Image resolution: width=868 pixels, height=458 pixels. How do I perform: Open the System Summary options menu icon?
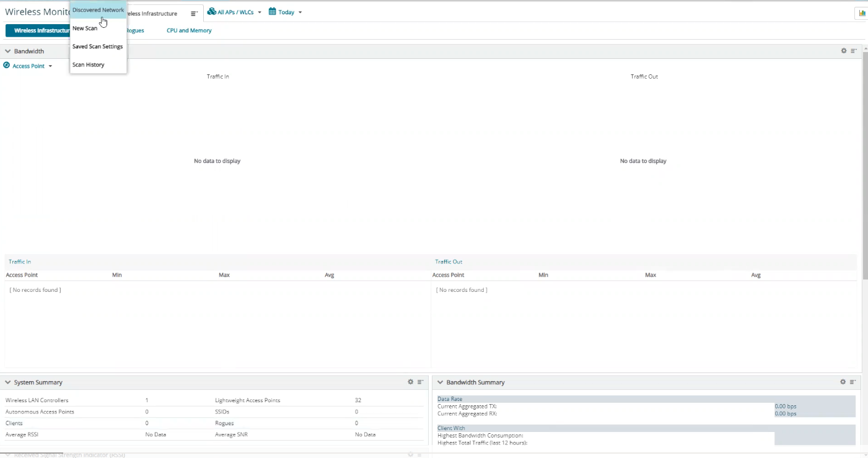[x=420, y=382]
